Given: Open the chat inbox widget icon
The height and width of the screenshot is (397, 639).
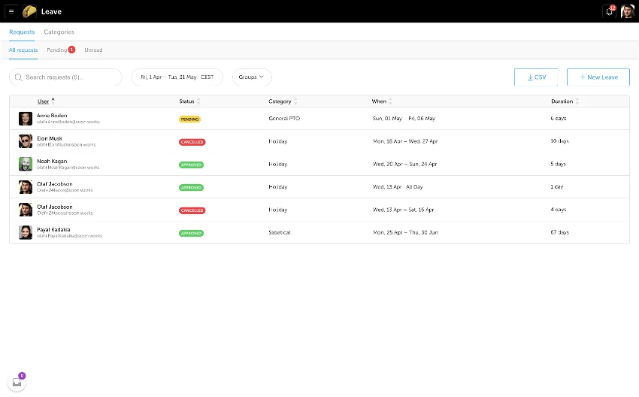Looking at the screenshot, I should [17, 382].
